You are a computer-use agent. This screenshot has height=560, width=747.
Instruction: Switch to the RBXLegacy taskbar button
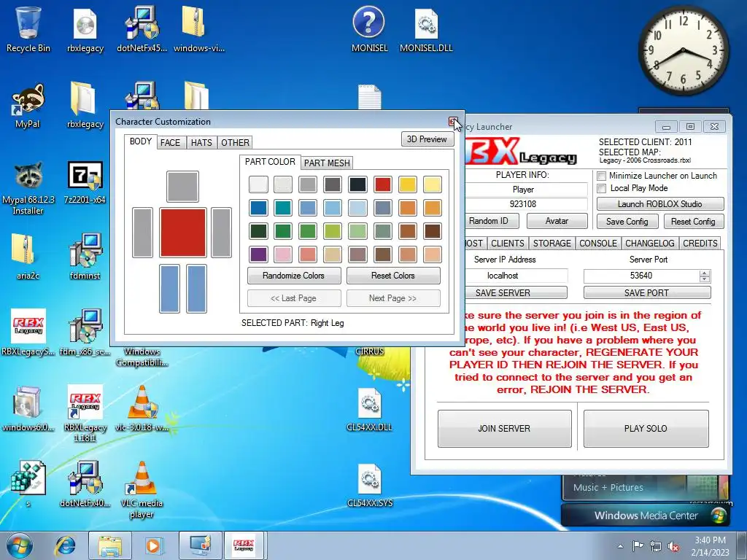click(244, 545)
